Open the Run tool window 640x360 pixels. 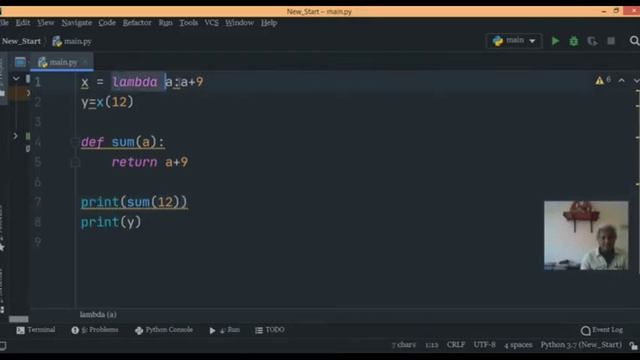pyautogui.click(x=224, y=330)
